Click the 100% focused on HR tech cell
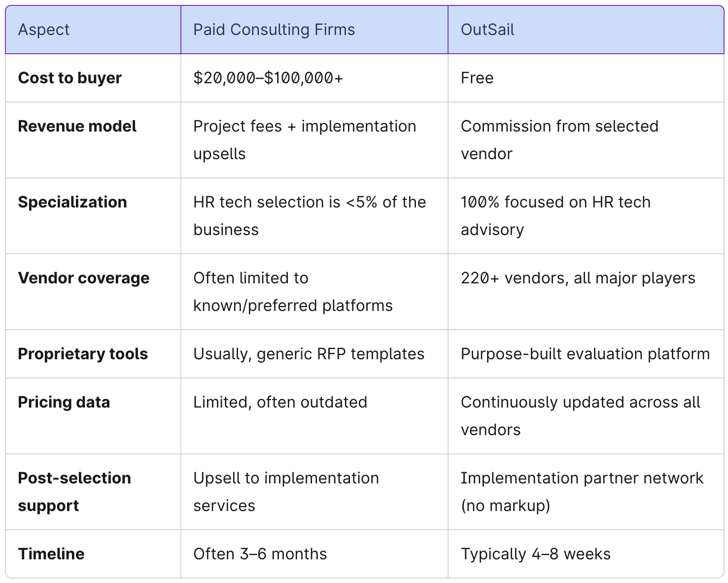 (x=555, y=216)
